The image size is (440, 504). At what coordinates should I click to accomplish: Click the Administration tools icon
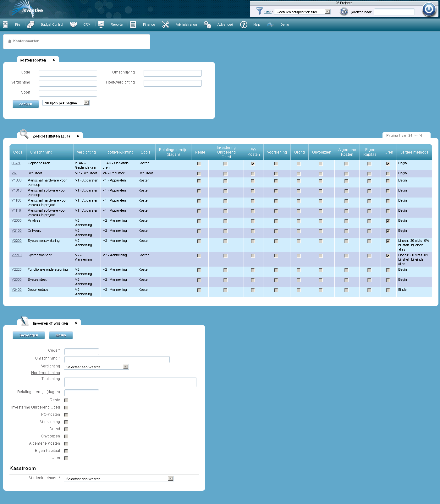(166, 24)
